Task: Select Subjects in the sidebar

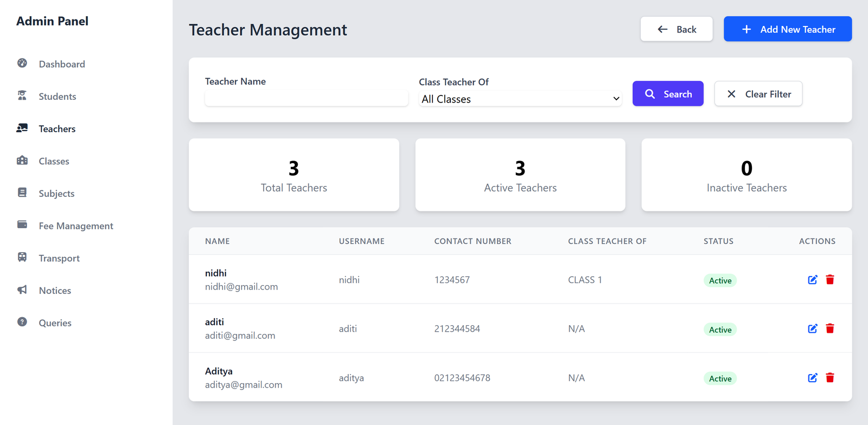Action: point(56,194)
